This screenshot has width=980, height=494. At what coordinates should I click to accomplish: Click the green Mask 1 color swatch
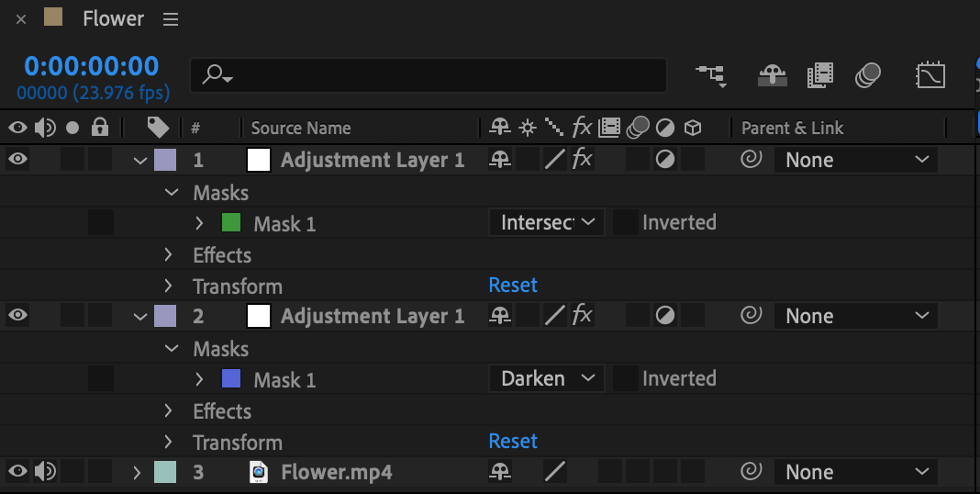[231, 222]
